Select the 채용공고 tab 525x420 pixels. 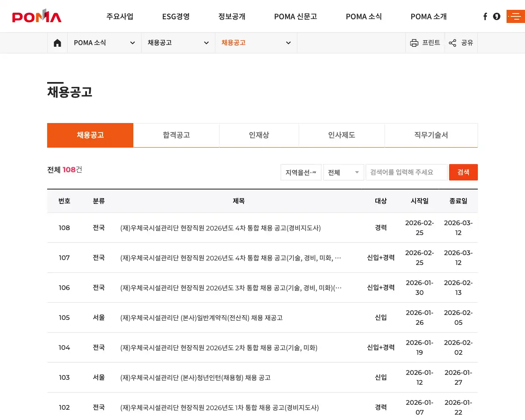click(x=90, y=135)
